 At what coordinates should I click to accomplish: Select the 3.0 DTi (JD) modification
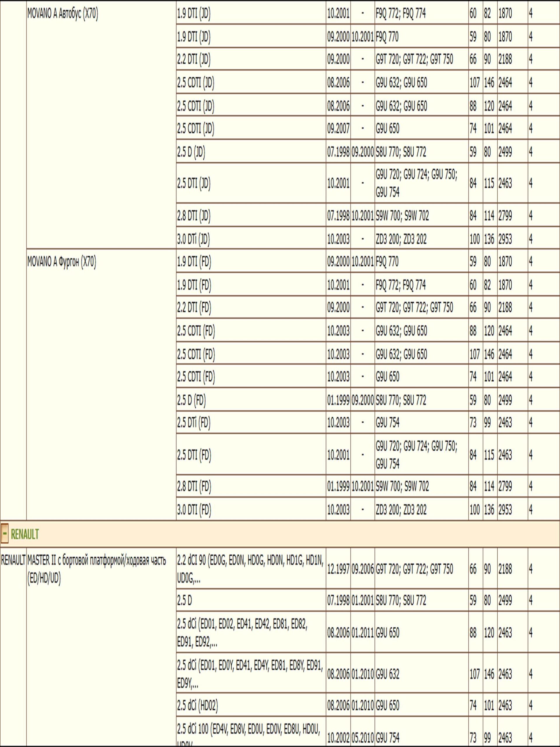[193, 240]
